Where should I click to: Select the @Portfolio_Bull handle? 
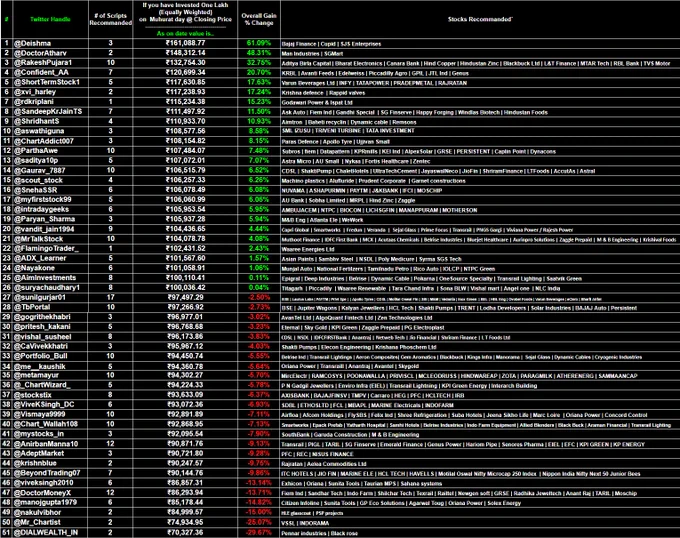[50, 356]
